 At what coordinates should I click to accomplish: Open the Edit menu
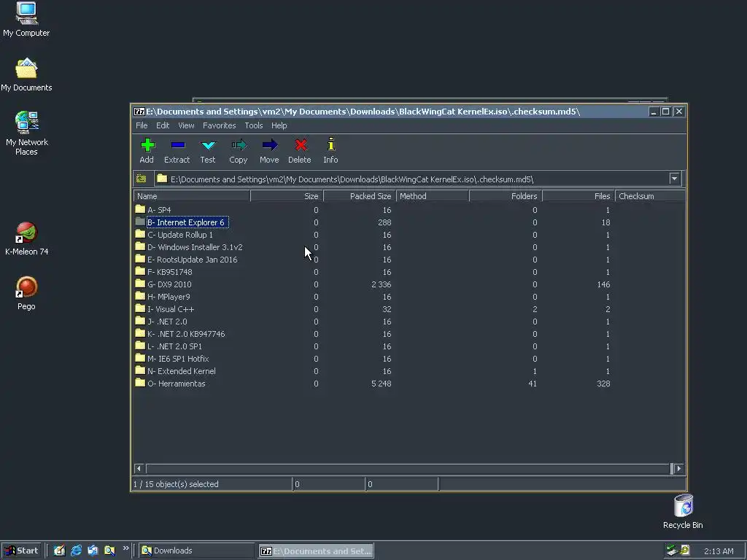coord(163,125)
